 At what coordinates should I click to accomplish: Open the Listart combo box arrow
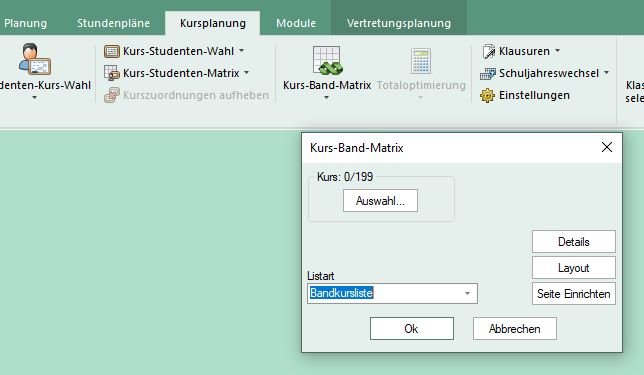[x=467, y=293]
